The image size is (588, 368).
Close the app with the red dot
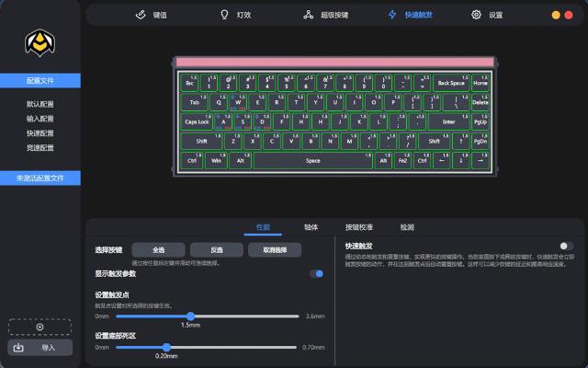coord(569,15)
